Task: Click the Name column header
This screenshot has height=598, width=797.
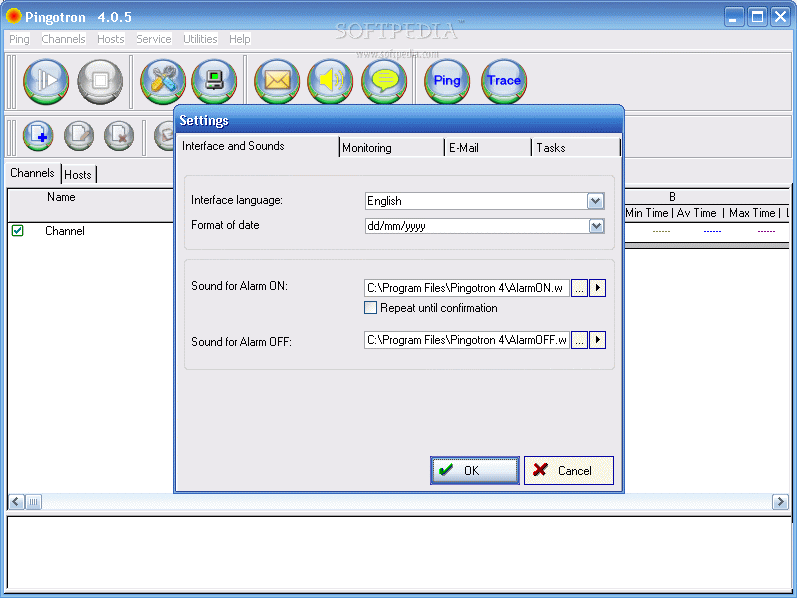Action: [x=61, y=197]
